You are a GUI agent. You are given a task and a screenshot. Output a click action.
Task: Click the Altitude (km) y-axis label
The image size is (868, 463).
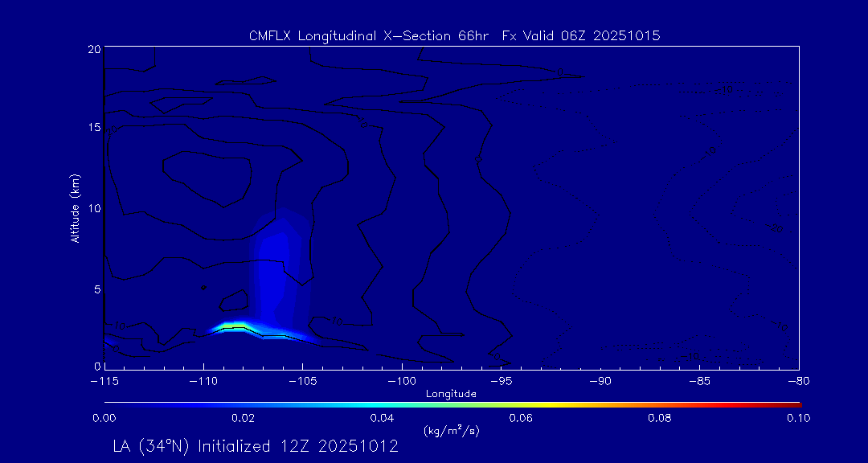point(75,208)
